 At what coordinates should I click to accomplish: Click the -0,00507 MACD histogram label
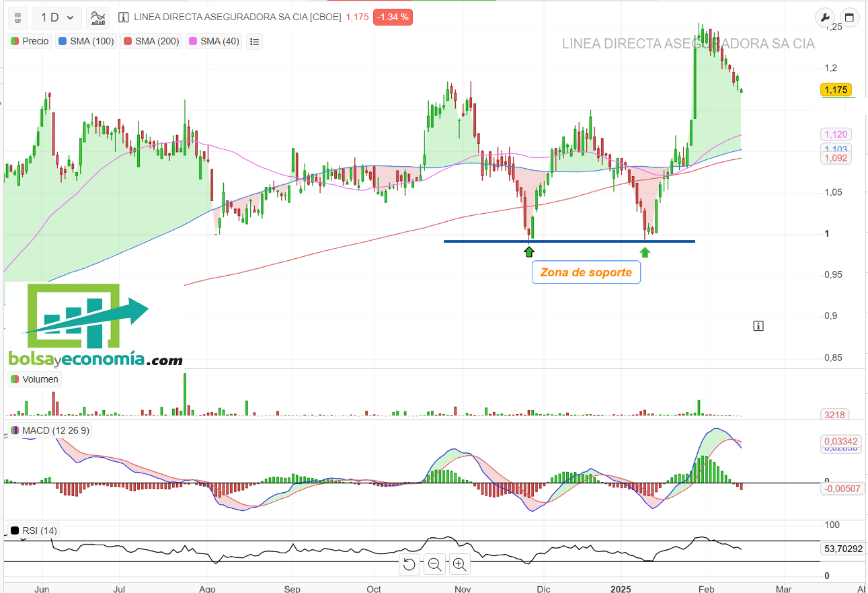841,489
